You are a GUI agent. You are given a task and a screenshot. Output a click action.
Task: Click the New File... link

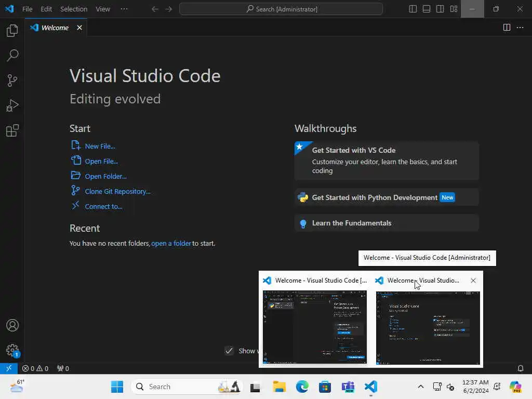click(100, 146)
